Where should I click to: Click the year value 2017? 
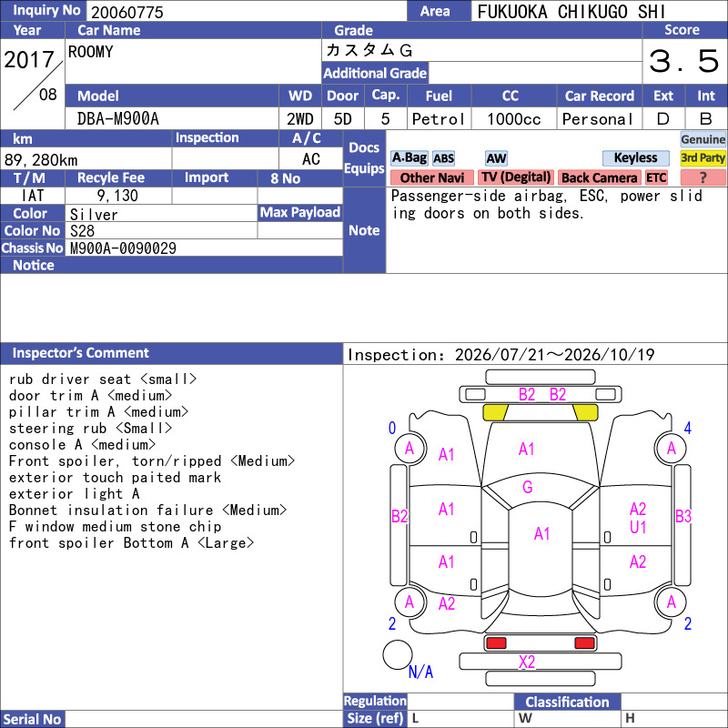(x=29, y=60)
